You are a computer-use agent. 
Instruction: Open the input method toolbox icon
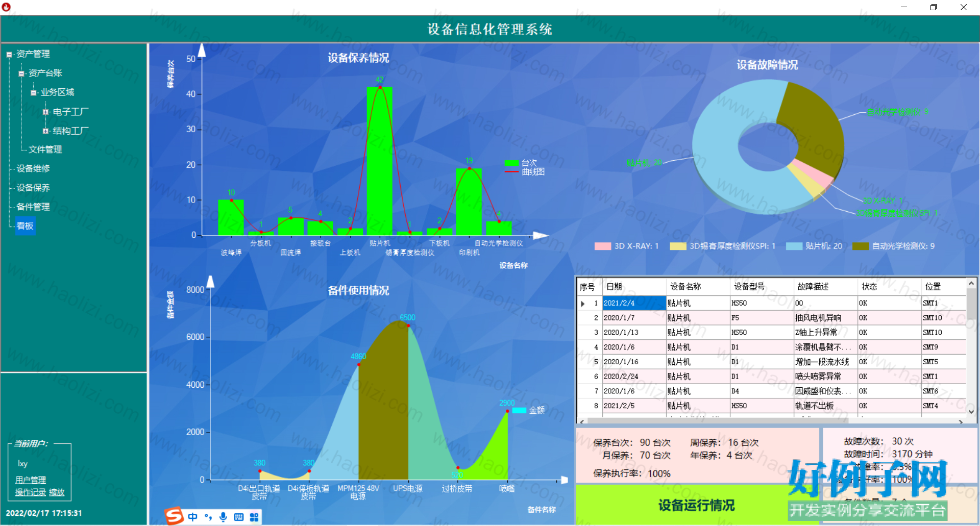click(254, 517)
